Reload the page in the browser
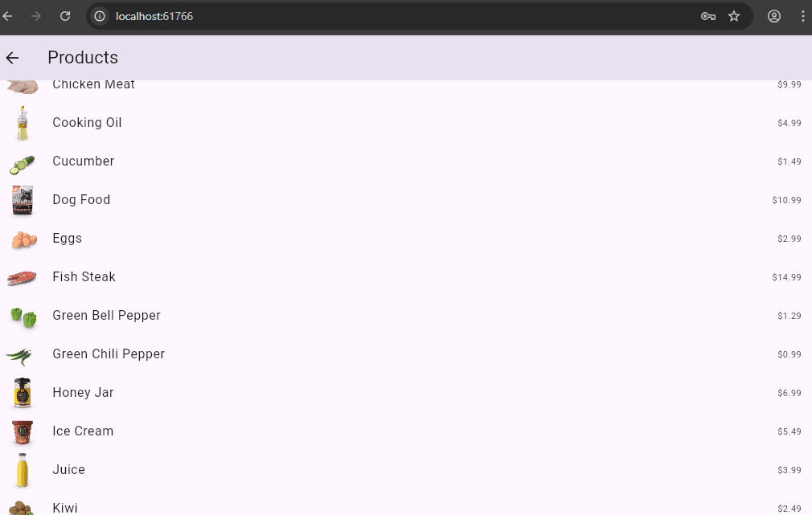 (65, 16)
